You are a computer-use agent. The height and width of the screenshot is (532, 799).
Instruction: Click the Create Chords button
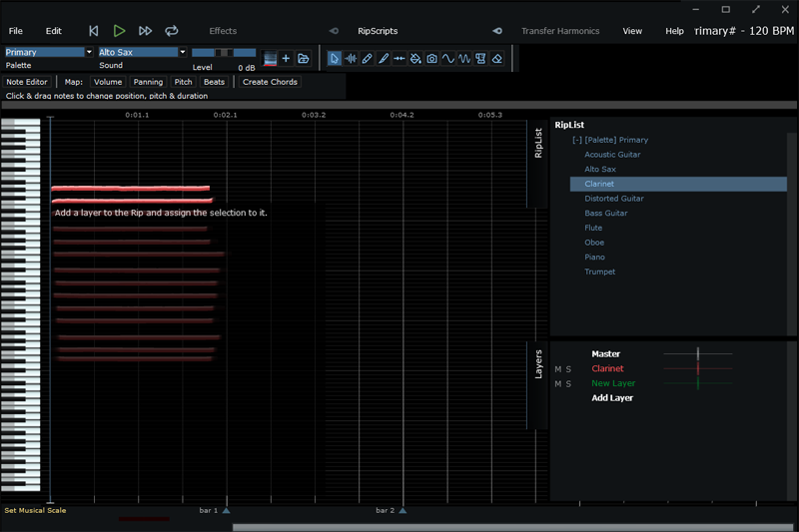click(270, 82)
